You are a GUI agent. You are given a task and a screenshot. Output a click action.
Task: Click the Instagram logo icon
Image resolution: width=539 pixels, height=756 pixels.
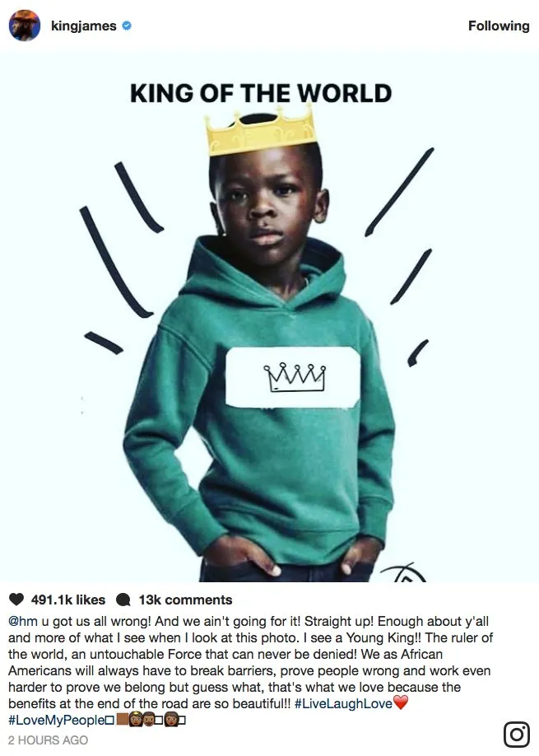tap(517, 735)
